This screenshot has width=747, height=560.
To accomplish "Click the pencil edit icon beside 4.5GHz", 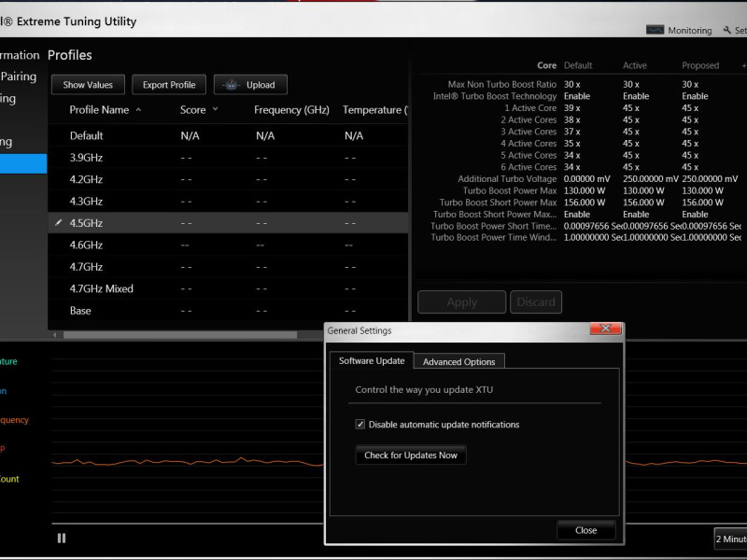I will tap(59, 222).
